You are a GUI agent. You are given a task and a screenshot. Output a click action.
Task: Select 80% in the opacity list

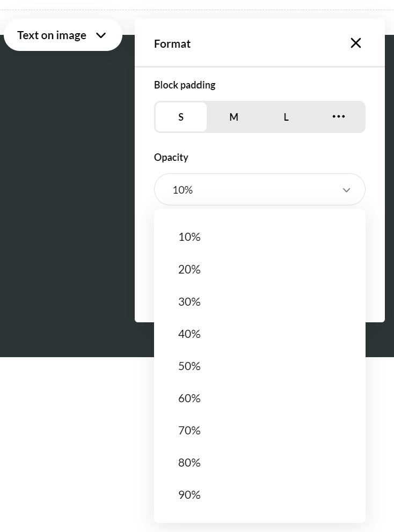[189, 463]
